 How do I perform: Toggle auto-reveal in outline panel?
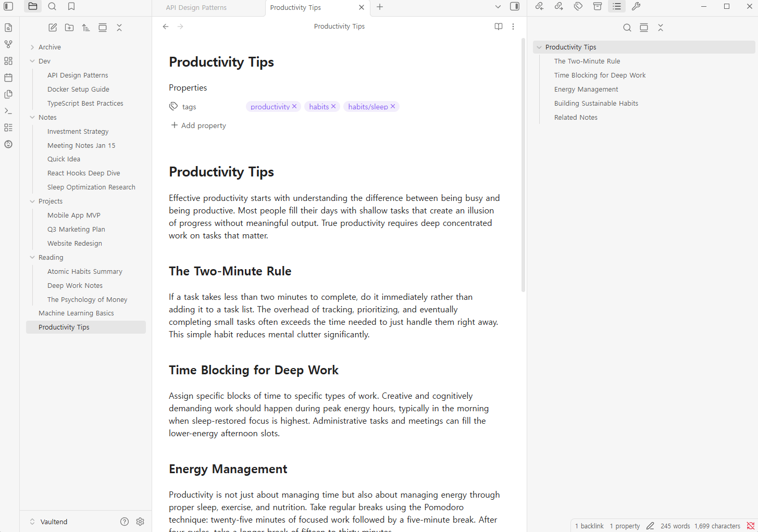644,28
